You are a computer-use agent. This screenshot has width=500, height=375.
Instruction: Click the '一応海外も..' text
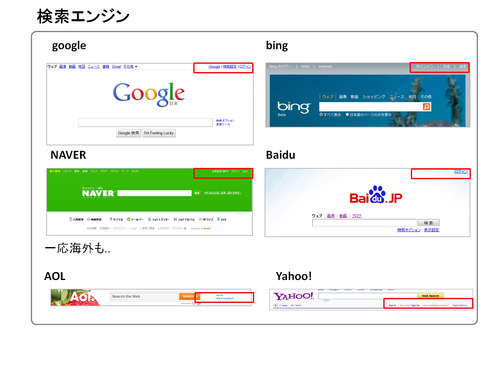coord(77,248)
